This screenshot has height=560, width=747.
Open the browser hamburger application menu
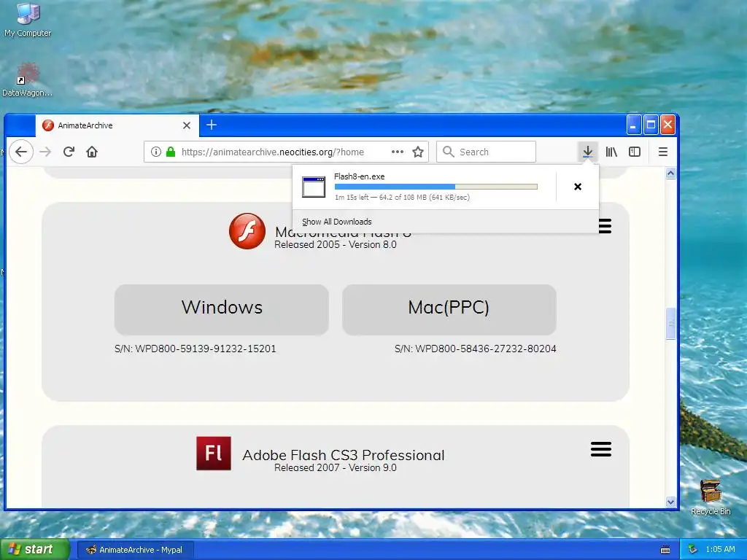coord(662,152)
